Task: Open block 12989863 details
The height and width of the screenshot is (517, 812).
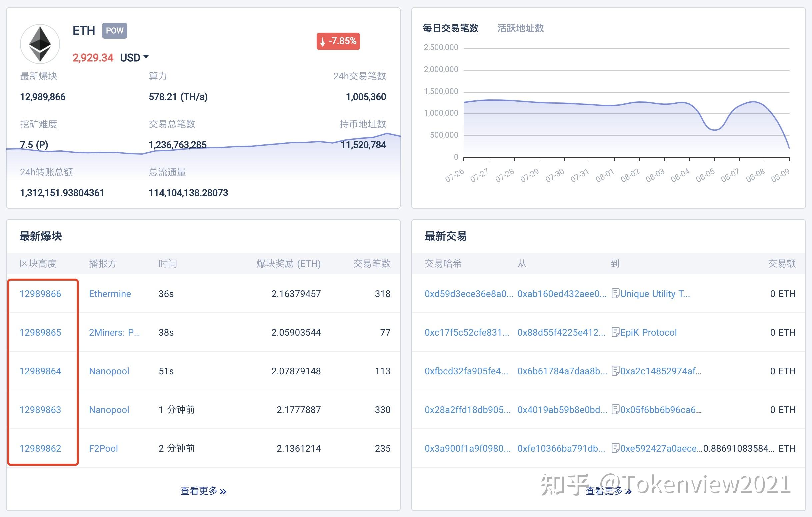Action: (x=40, y=410)
